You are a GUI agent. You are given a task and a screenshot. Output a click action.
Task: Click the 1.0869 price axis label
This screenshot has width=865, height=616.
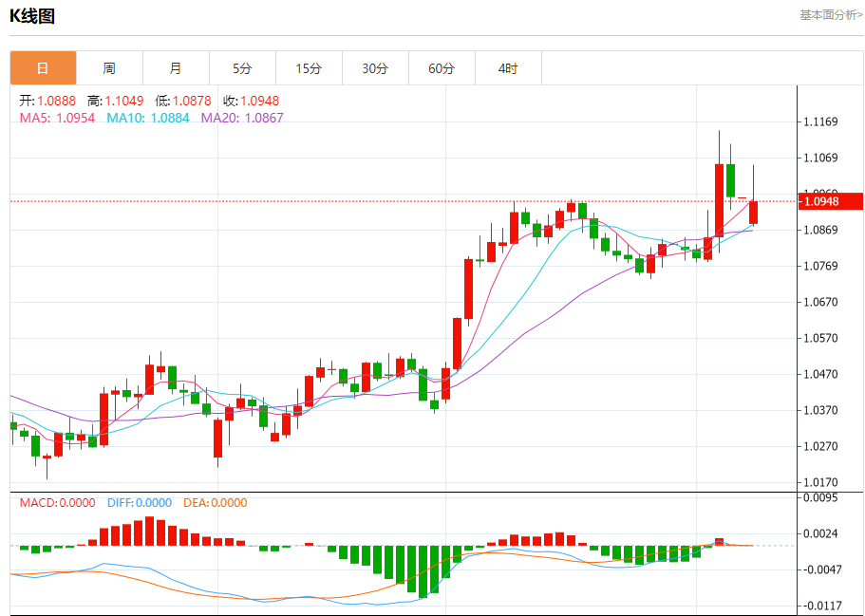pyautogui.click(x=821, y=230)
